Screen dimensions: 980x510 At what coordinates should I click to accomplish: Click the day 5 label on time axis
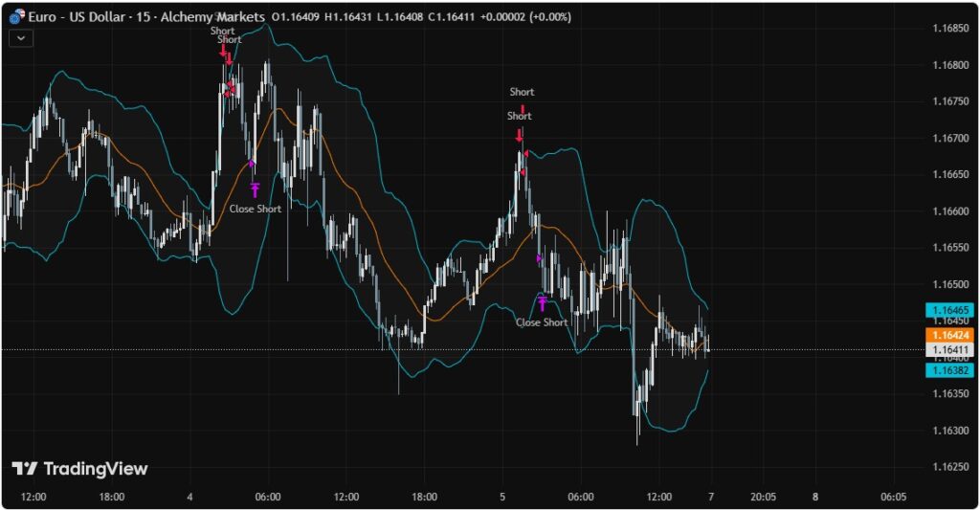[x=501, y=497]
